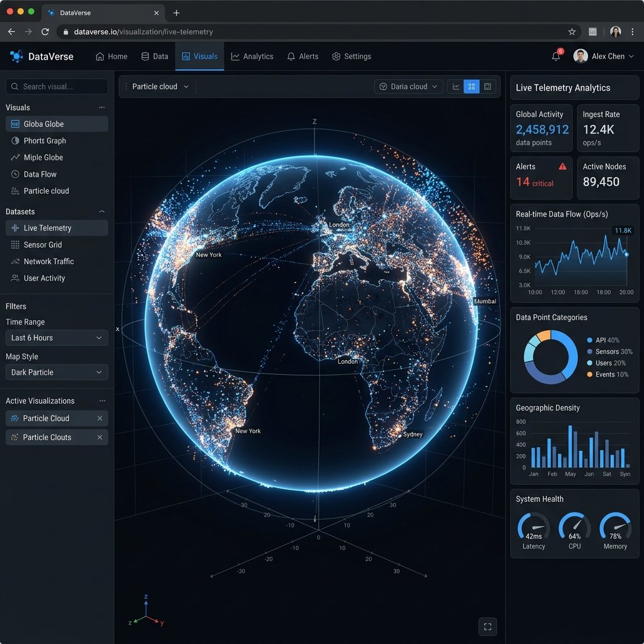Go to the Home tab
644x644 pixels.
pos(111,56)
